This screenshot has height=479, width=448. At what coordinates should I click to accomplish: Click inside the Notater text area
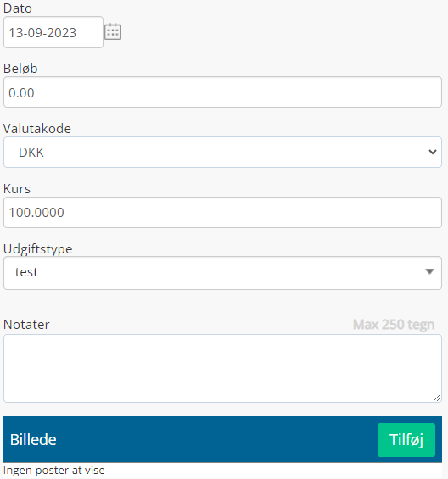[x=222, y=368]
